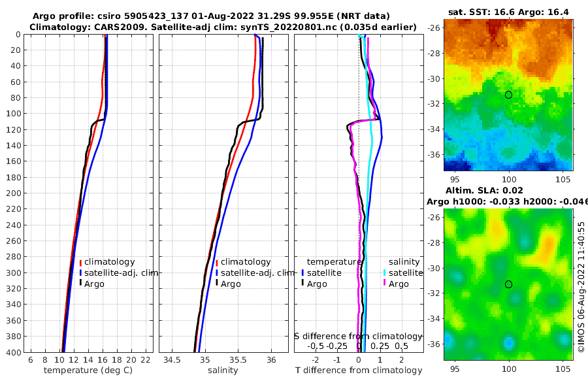
Task: Click T difference axis tick 2
Action: (x=402, y=360)
